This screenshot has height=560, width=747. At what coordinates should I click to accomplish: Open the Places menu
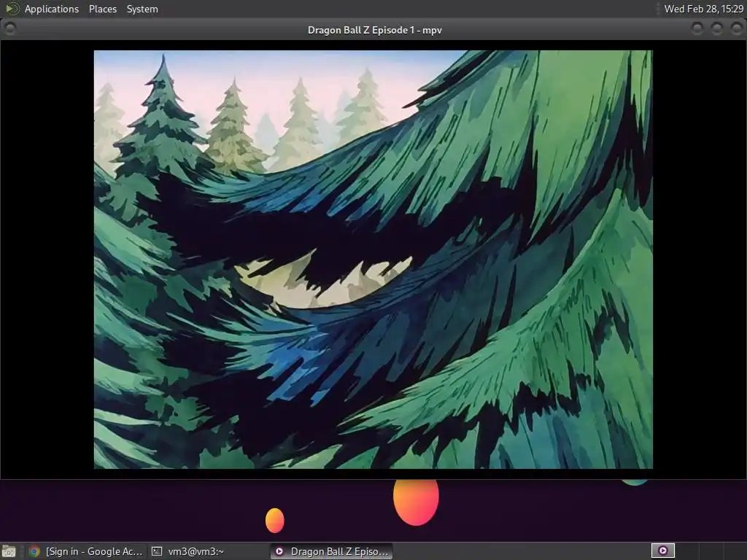[x=102, y=9]
